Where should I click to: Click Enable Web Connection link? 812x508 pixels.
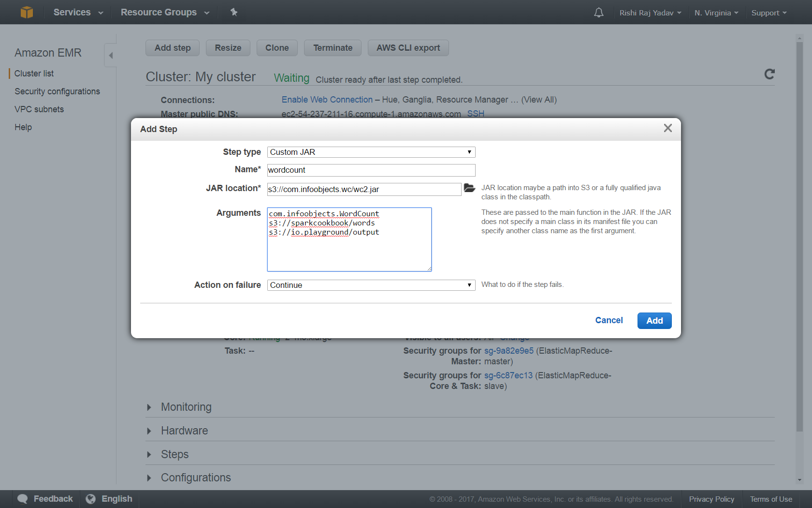[327, 100]
